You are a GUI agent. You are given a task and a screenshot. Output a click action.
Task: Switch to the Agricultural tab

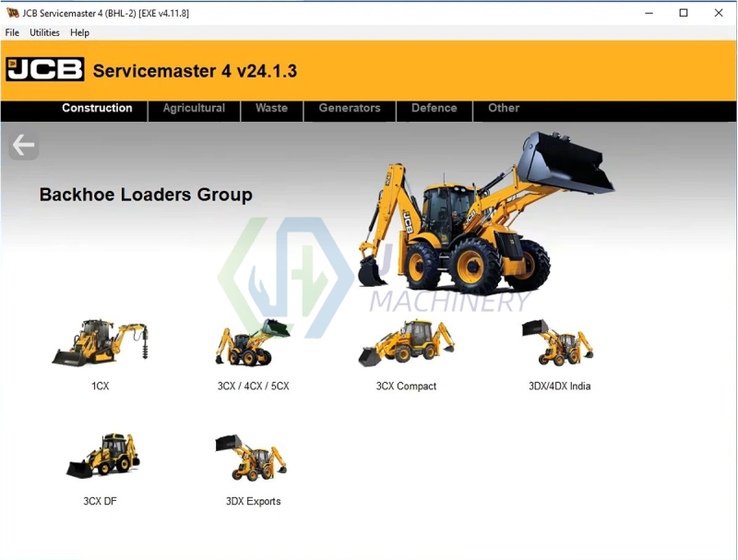click(194, 108)
